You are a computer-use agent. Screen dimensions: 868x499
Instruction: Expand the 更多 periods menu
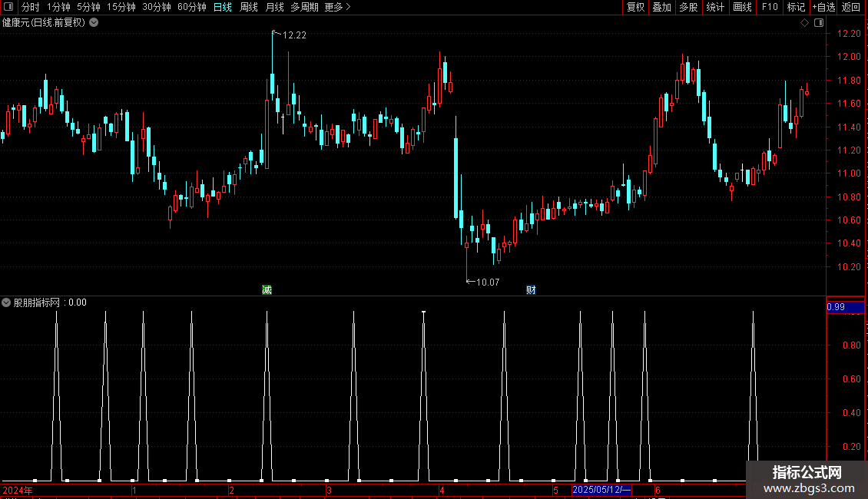tap(338, 7)
